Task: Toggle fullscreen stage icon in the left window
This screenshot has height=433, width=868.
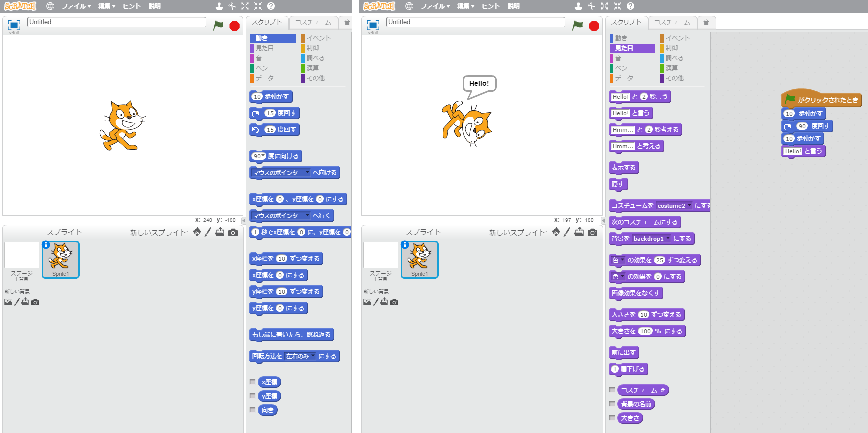Action: (x=14, y=25)
